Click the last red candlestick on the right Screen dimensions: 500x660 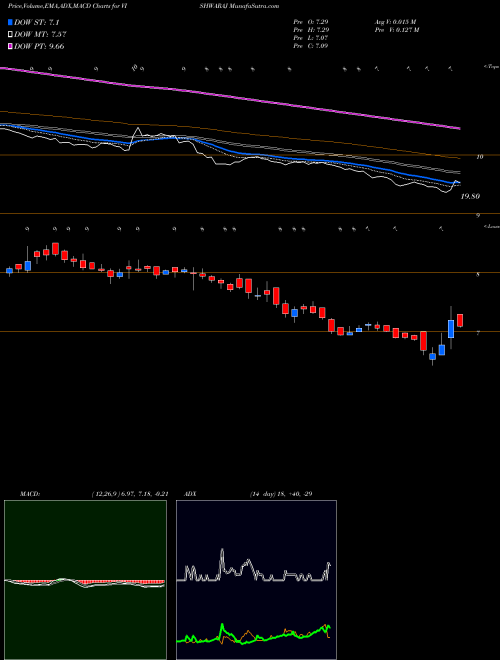coord(460,320)
